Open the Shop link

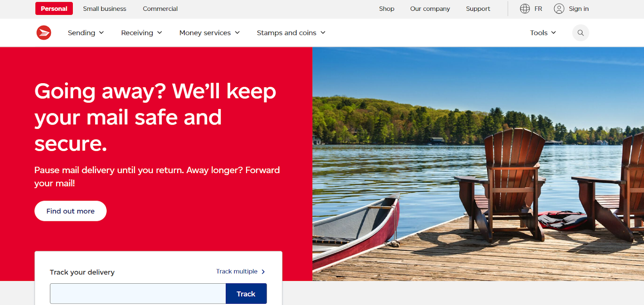[387, 8]
